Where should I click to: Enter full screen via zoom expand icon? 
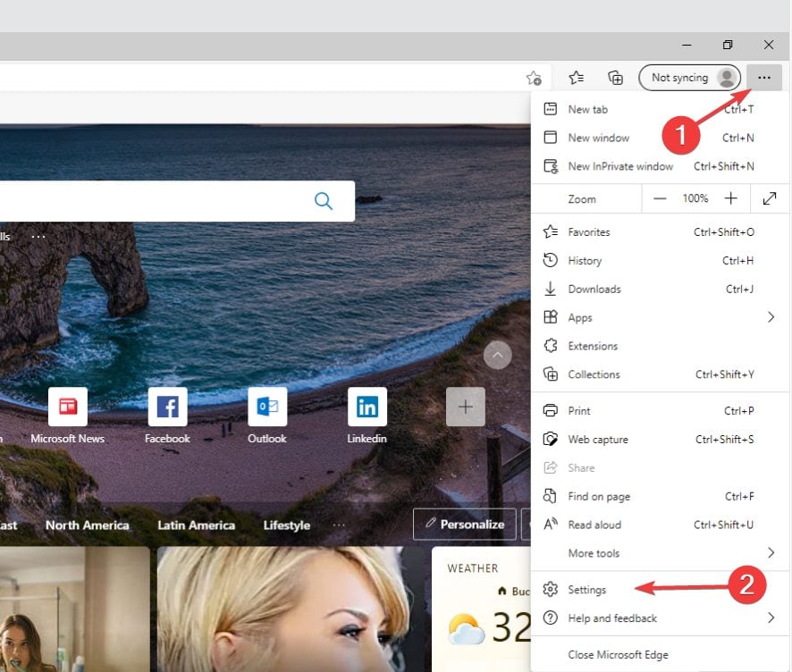770,198
